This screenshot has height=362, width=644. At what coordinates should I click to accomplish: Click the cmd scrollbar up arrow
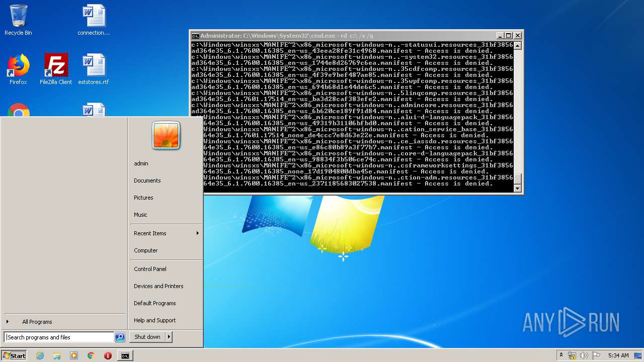click(x=518, y=46)
